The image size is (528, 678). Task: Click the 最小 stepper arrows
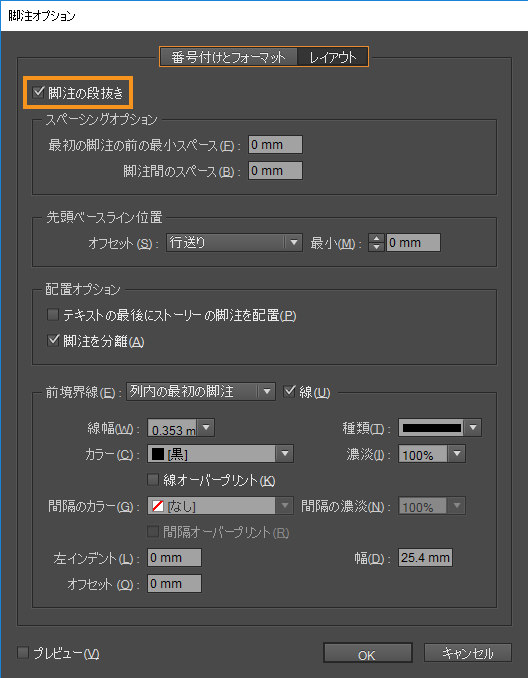[x=376, y=243]
